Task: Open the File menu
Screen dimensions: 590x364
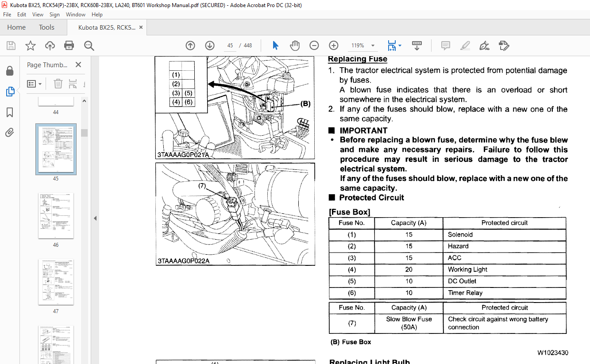Action: pyautogui.click(x=7, y=14)
